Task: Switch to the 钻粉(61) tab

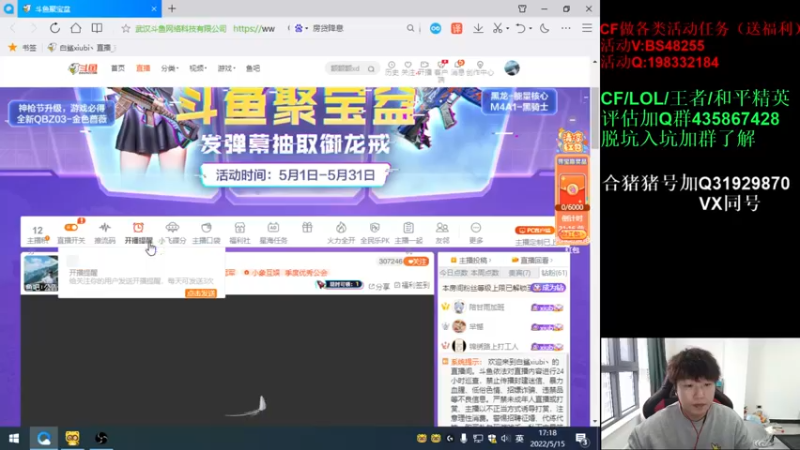Action: pyautogui.click(x=554, y=273)
